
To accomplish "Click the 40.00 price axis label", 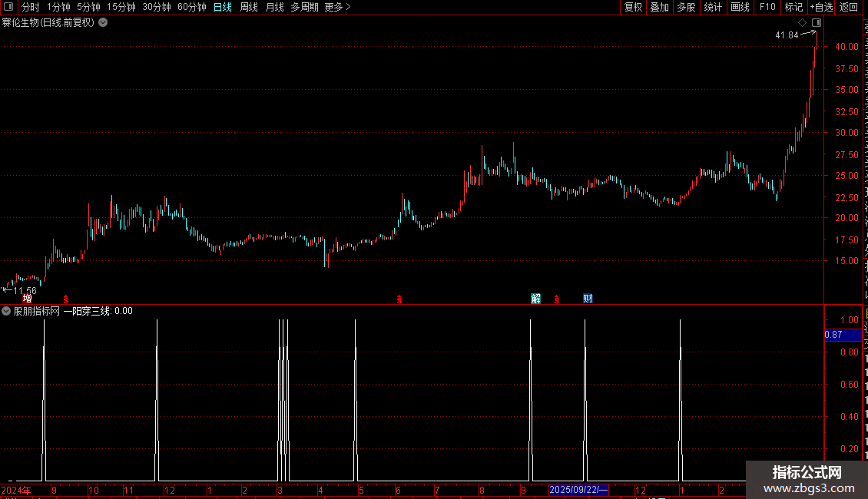I will click(847, 47).
